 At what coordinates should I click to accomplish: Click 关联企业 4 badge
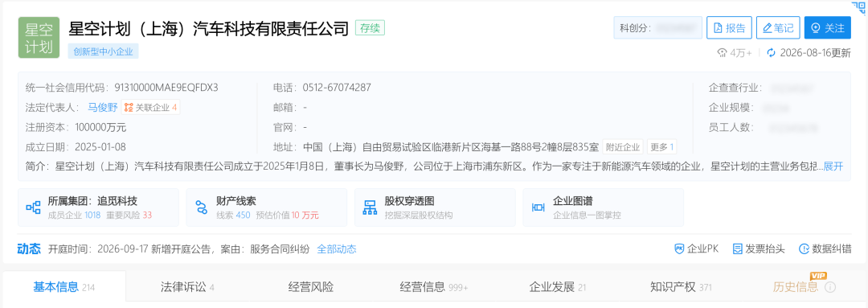[150, 108]
